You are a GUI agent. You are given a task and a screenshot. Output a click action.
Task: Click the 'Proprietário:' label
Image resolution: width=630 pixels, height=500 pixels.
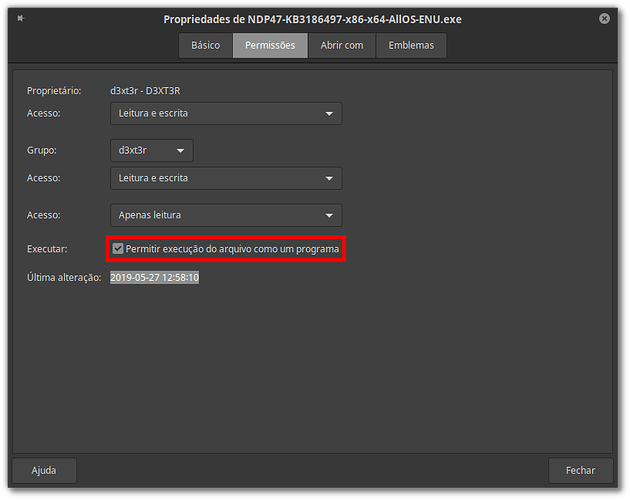click(56, 91)
